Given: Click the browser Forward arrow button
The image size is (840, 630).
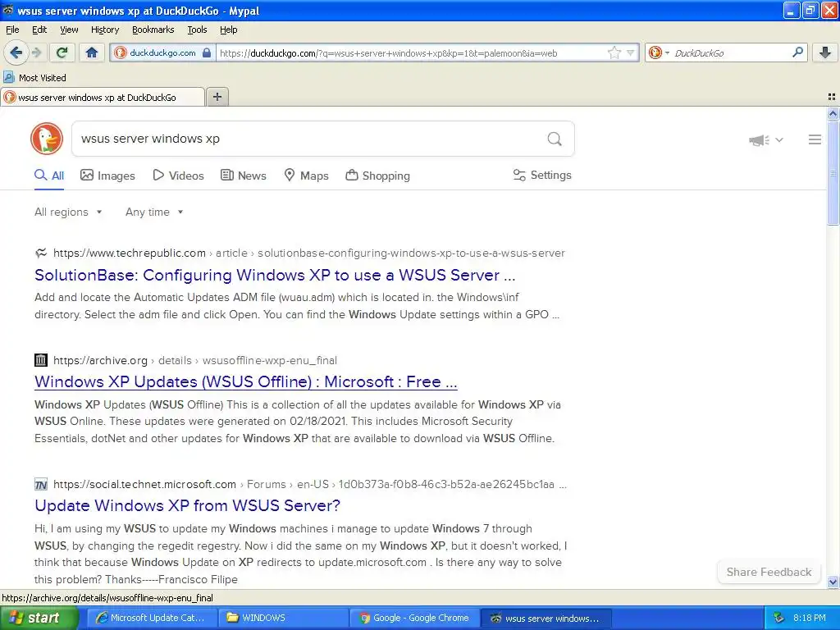Looking at the screenshot, I should [36, 52].
